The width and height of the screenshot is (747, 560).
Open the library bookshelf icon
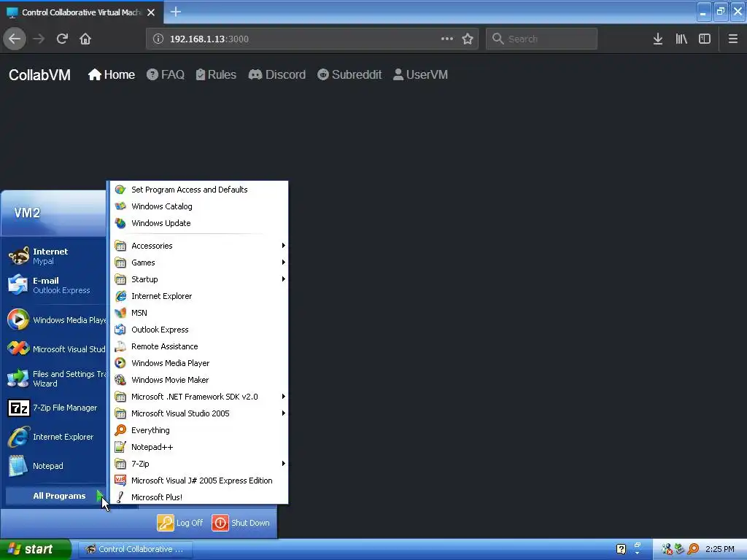click(x=681, y=39)
